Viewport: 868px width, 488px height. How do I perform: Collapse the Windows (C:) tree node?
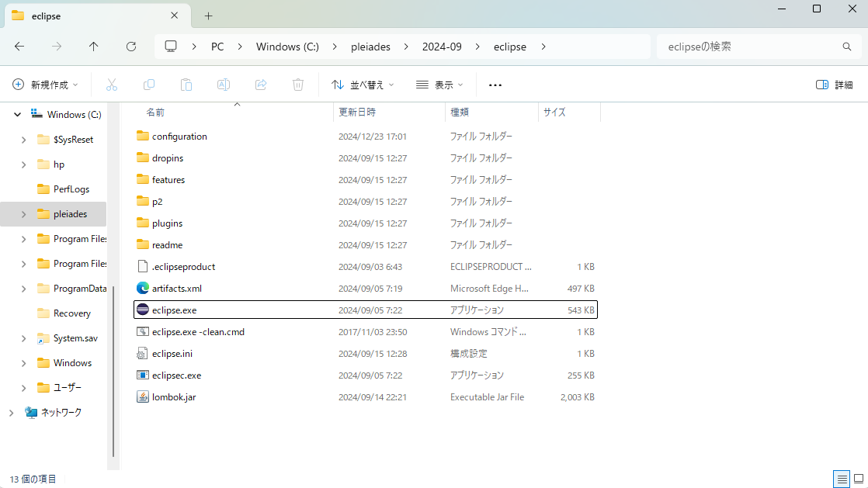[17, 115]
